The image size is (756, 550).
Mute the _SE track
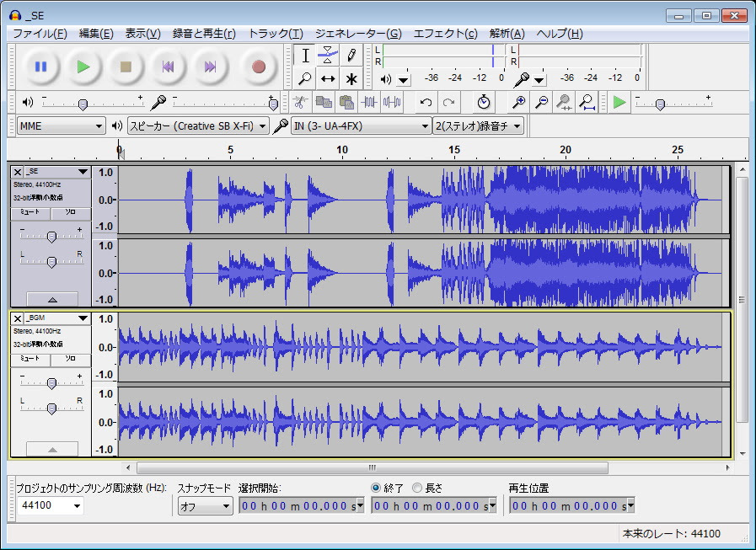coord(30,212)
